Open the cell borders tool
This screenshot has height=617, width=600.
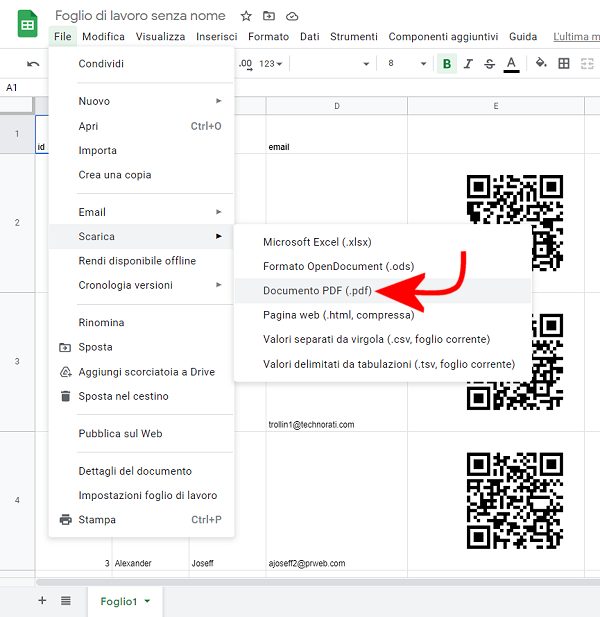[564, 63]
